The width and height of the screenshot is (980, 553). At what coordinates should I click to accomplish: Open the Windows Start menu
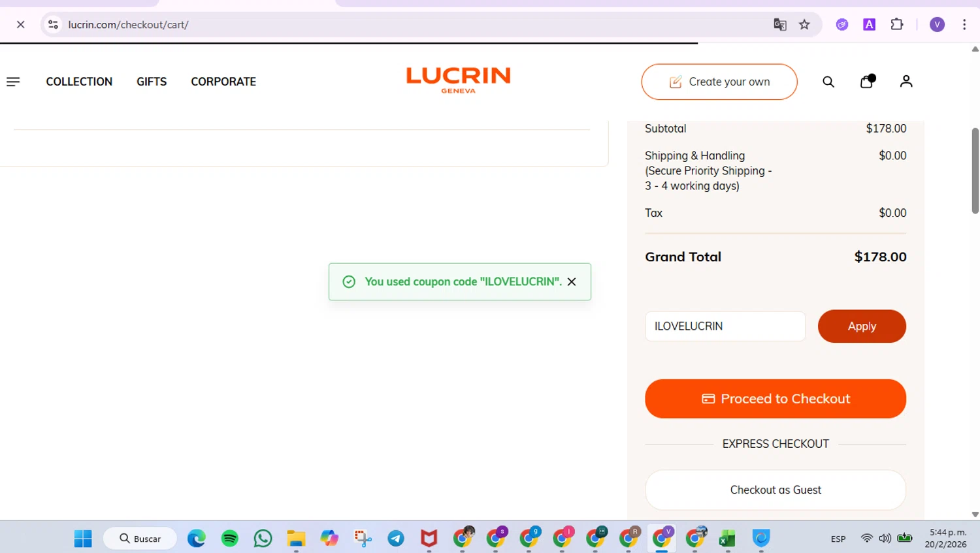point(83,539)
